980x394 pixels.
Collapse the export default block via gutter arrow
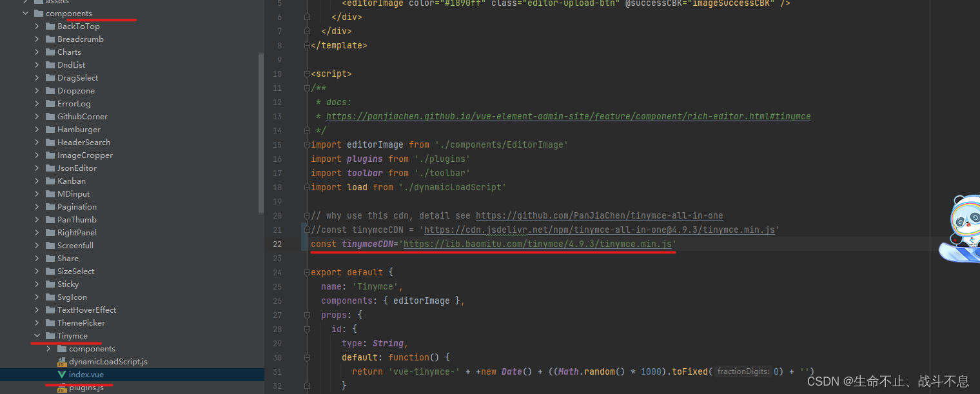(x=307, y=271)
